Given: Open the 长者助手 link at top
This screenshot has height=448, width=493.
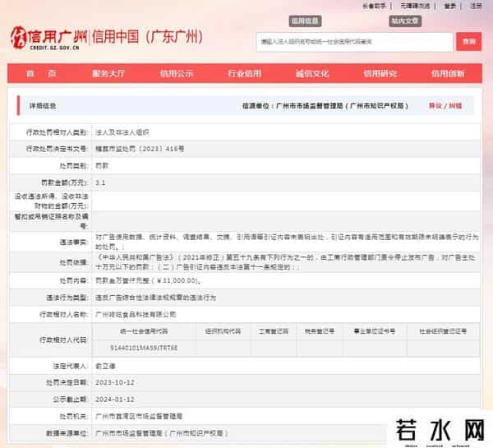Looking at the screenshot, I should click(374, 6).
